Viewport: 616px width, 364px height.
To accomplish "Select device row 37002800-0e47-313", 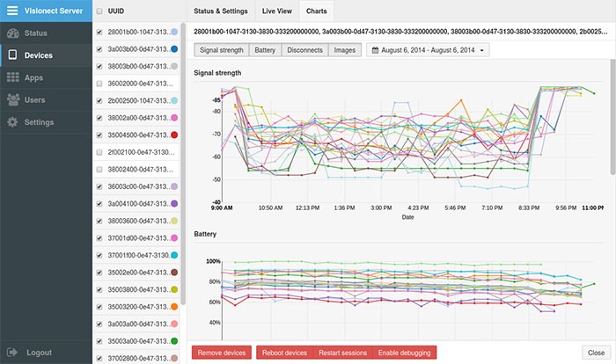I will point(136,358).
